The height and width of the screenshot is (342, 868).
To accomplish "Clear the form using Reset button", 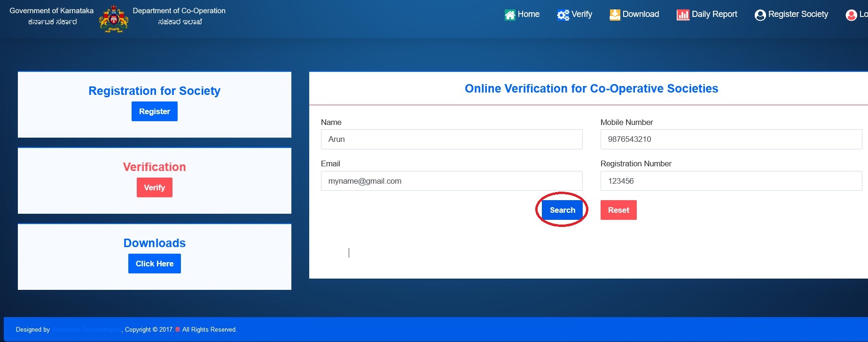I will tap(618, 210).
